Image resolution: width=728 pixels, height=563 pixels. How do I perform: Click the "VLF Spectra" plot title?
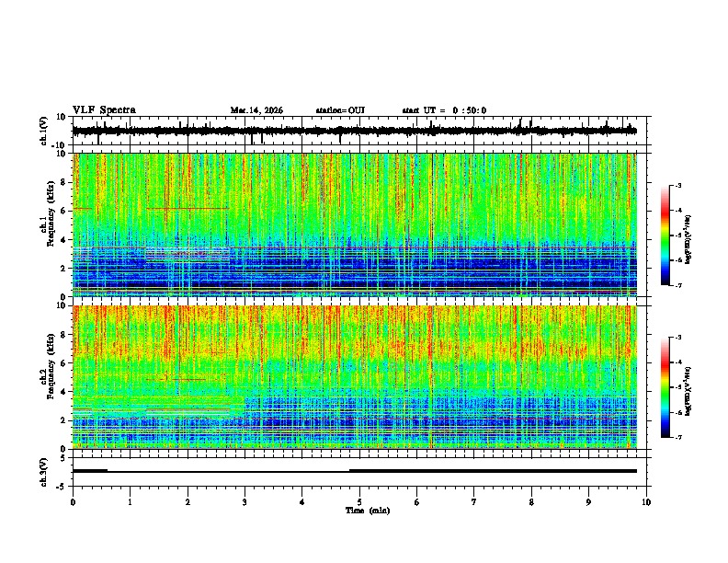tap(104, 110)
